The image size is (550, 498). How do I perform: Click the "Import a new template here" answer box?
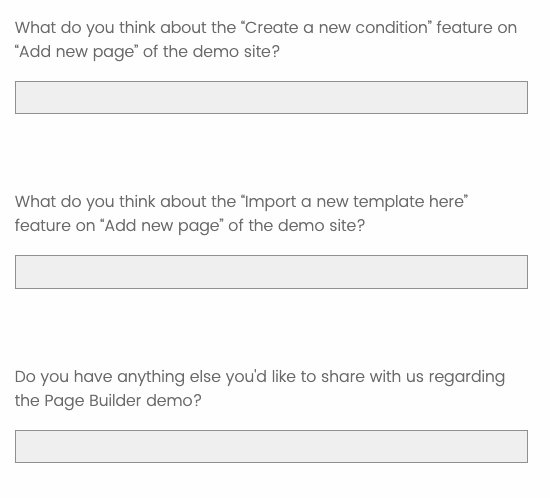[271, 272]
